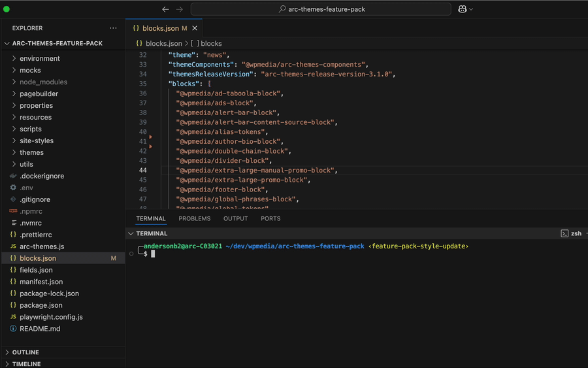The image size is (588, 368).
Task: Click blocks.json breadcrumb icon
Action: [139, 44]
